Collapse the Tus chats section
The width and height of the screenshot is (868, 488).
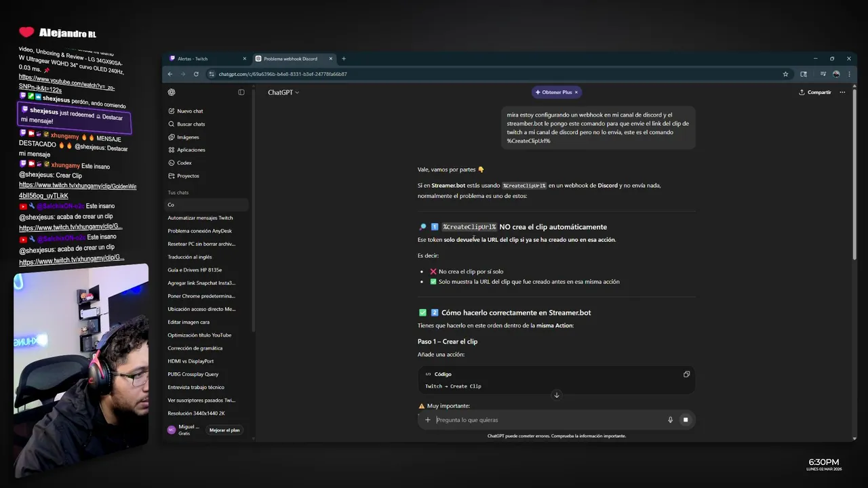(x=178, y=192)
